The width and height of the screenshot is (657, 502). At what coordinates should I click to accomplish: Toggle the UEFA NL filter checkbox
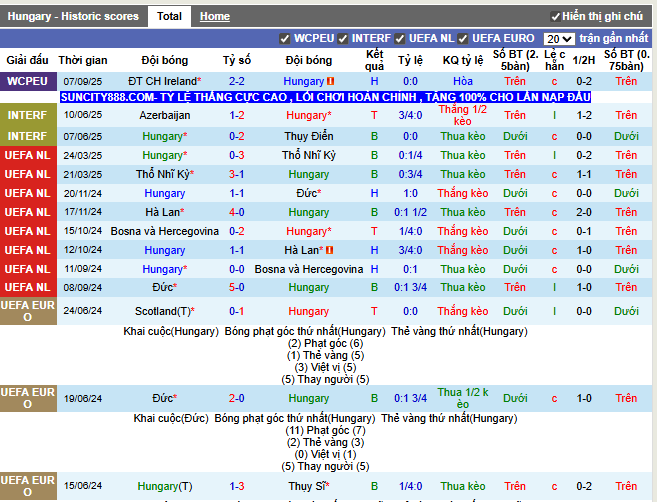[x=400, y=39]
